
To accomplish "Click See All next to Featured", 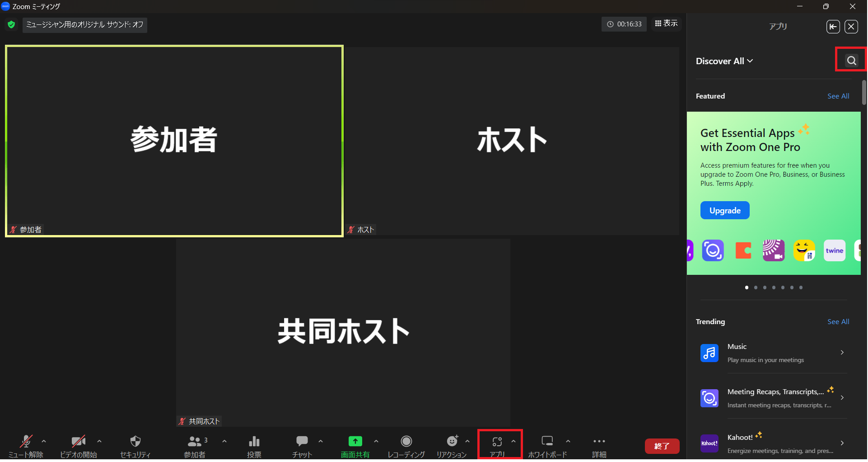I will (838, 96).
